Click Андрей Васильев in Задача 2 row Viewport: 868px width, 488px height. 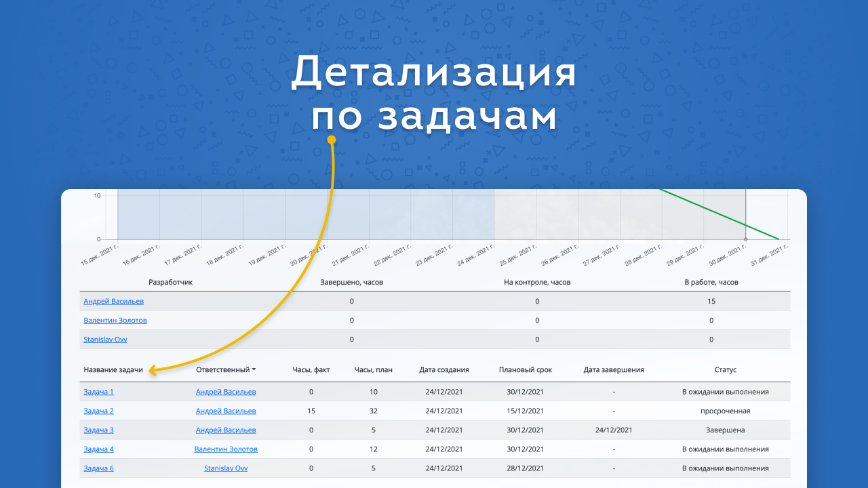(x=226, y=411)
